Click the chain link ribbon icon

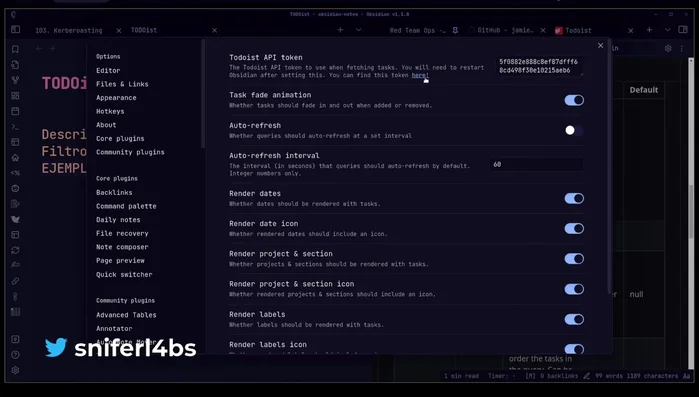coord(15,281)
